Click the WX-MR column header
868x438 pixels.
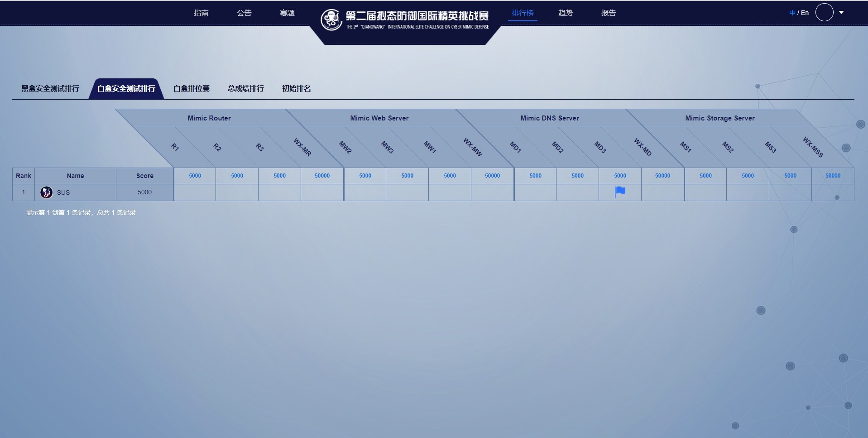pos(302,147)
